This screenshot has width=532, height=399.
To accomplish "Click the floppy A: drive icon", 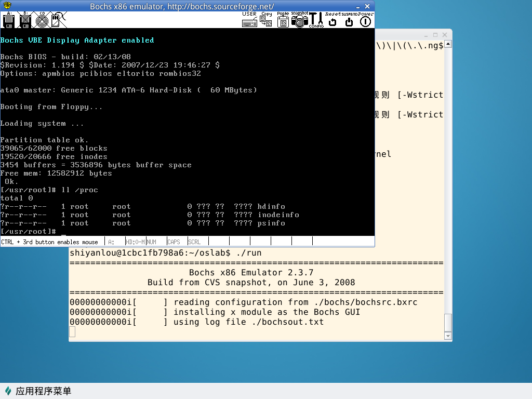I will (x=8, y=20).
